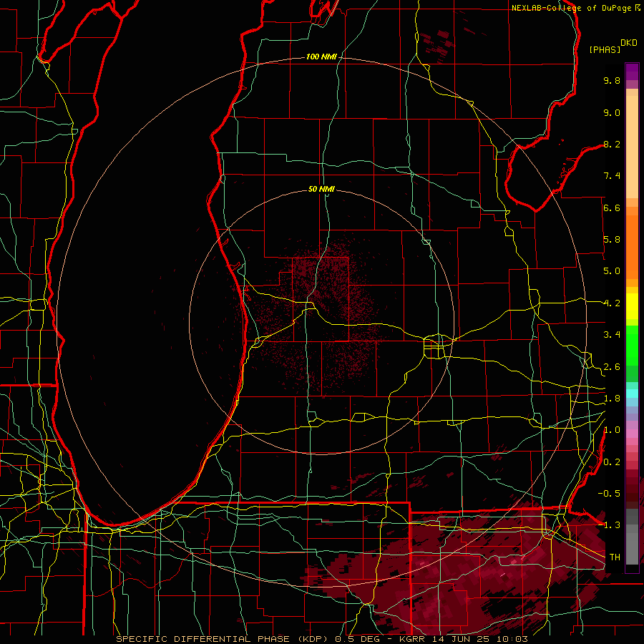Viewport: 644px width, 644px height.
Task: Click the -0.5 value on the legend scale
Action: (x=609, y=494)
